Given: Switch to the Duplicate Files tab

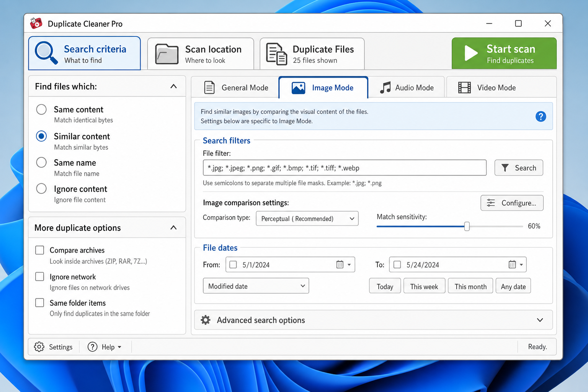Looking at the screenshot, I should click(x=312, y=54).
